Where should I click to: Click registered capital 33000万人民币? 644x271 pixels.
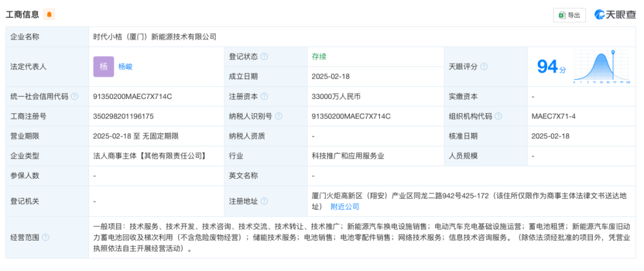pyautogui.click(x=336, y=96)
